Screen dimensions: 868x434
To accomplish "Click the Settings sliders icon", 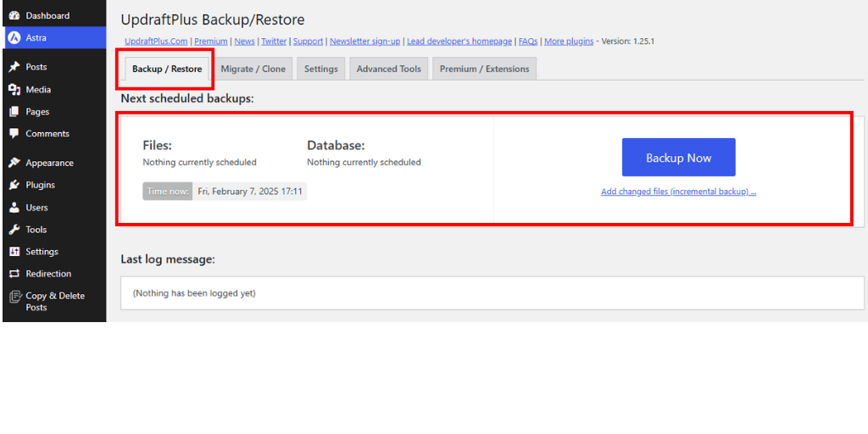I will pos(15,252).
